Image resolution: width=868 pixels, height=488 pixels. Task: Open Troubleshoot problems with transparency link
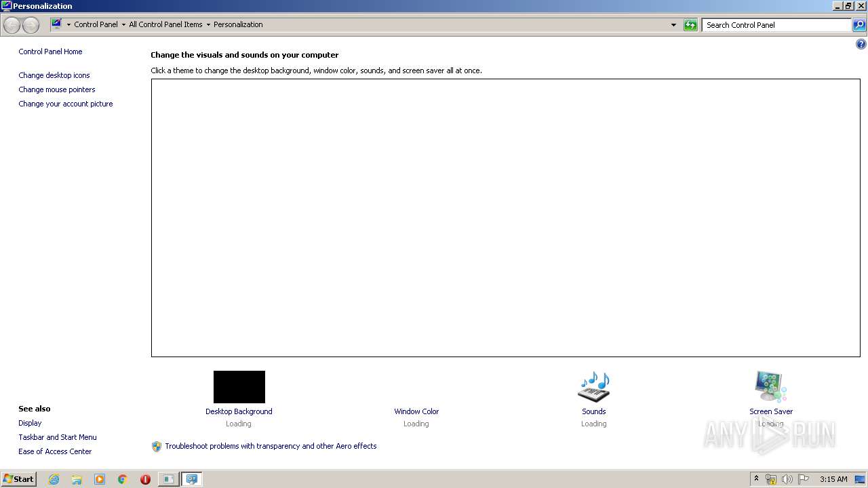[271, 446]
